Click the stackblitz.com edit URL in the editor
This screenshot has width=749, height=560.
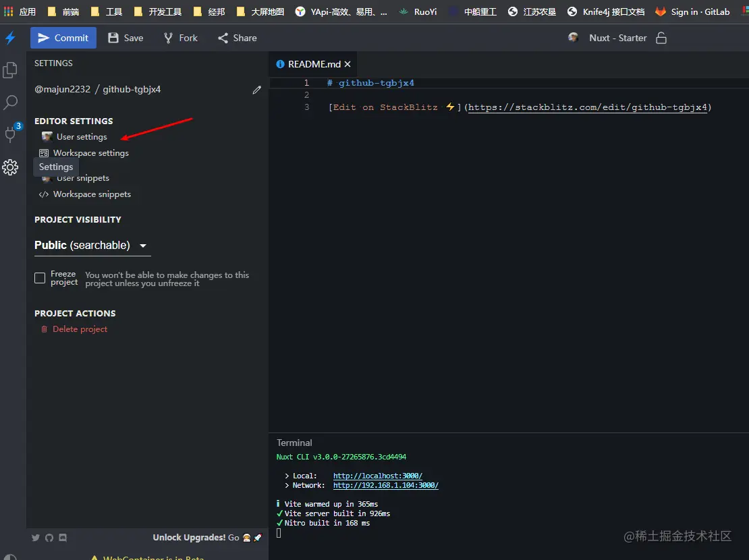588,107
